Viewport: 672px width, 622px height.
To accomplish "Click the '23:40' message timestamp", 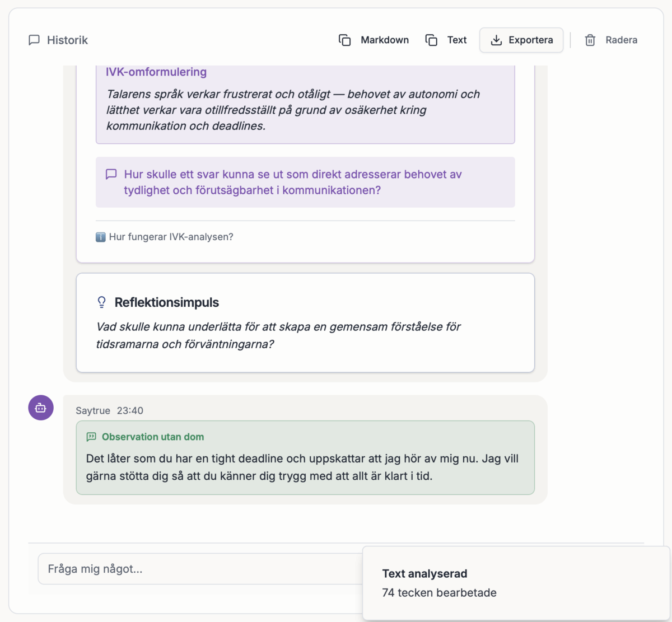I will point(130,410).
